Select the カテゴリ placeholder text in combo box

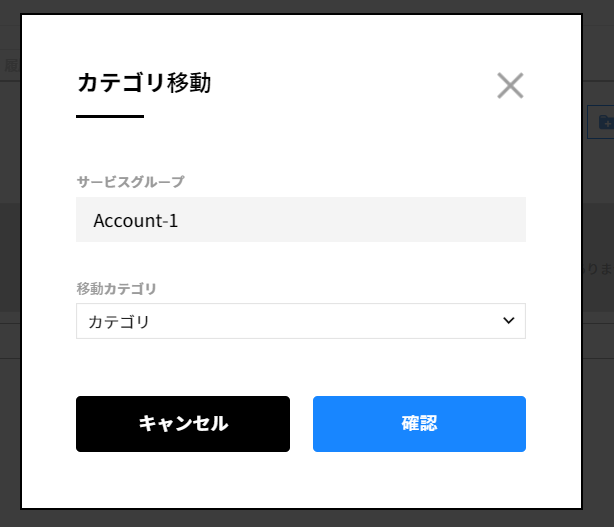tap(119, 322)
